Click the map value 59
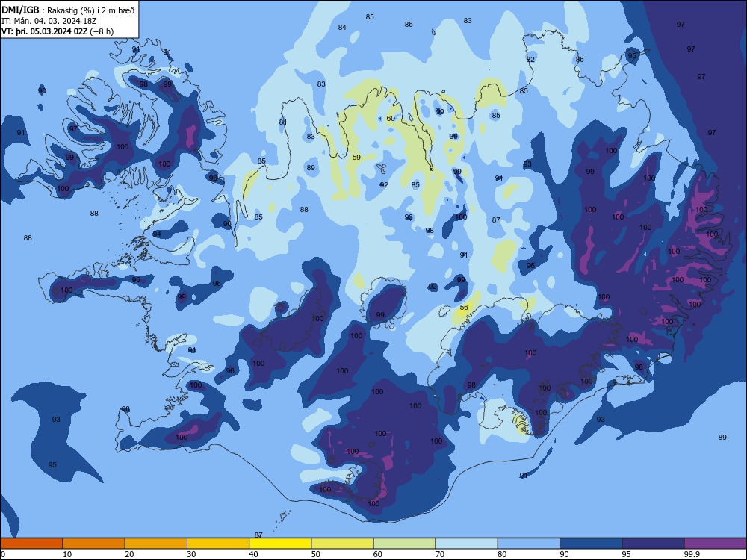 (356, 157)
